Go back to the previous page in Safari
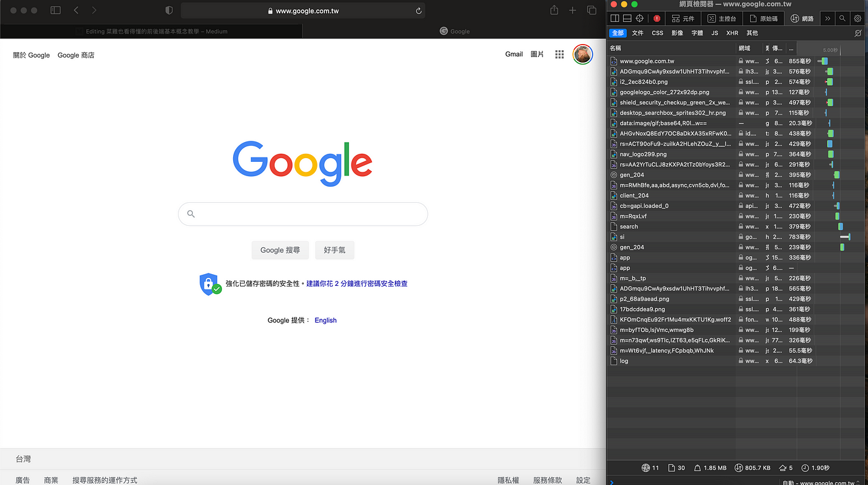The width and height of the screenshot is (868, 485). [x=76, y=11]
